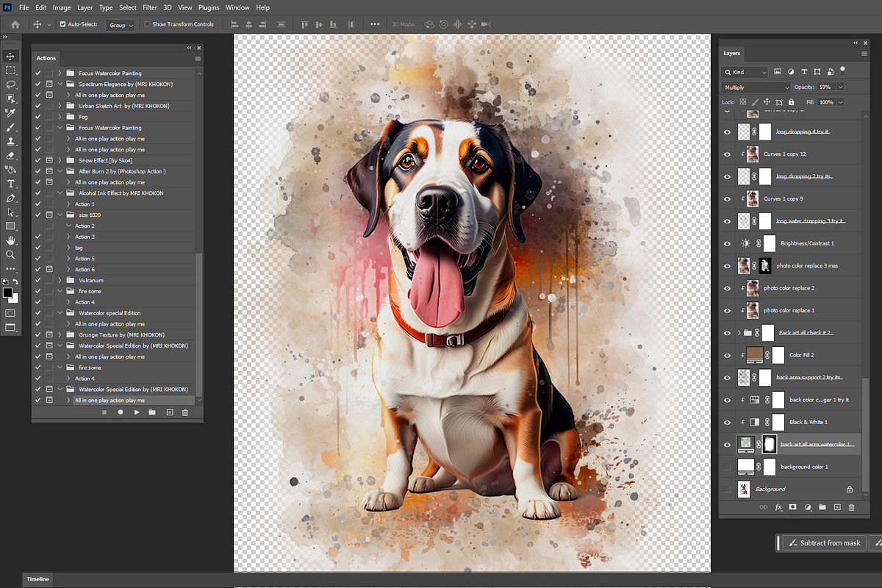
Task: Toggle the checkmark for the Fog action set
Action: [x=38, y=117]
